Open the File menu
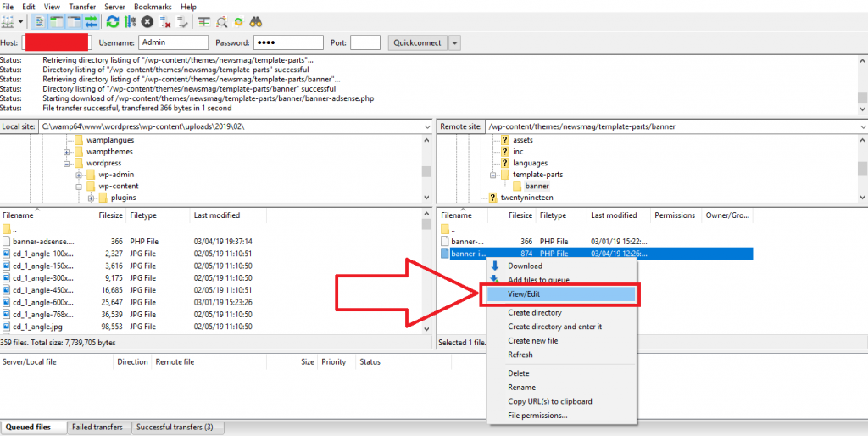Screen dimensions: 868x436 [x=8, y=7]
